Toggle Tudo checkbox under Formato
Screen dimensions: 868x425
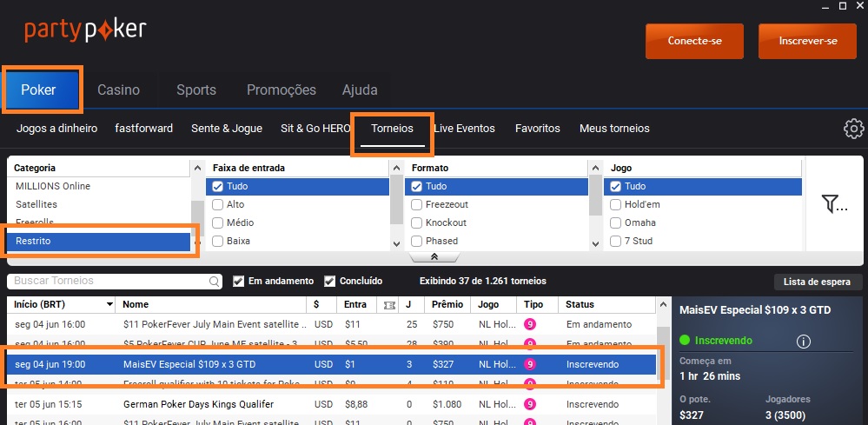point(416,187)
